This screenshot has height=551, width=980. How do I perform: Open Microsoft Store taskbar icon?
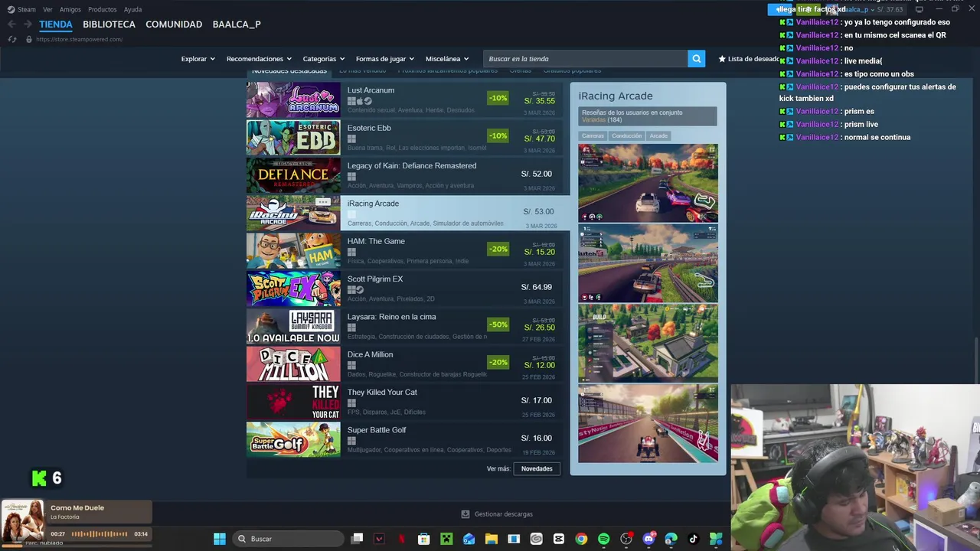[424, 539]
